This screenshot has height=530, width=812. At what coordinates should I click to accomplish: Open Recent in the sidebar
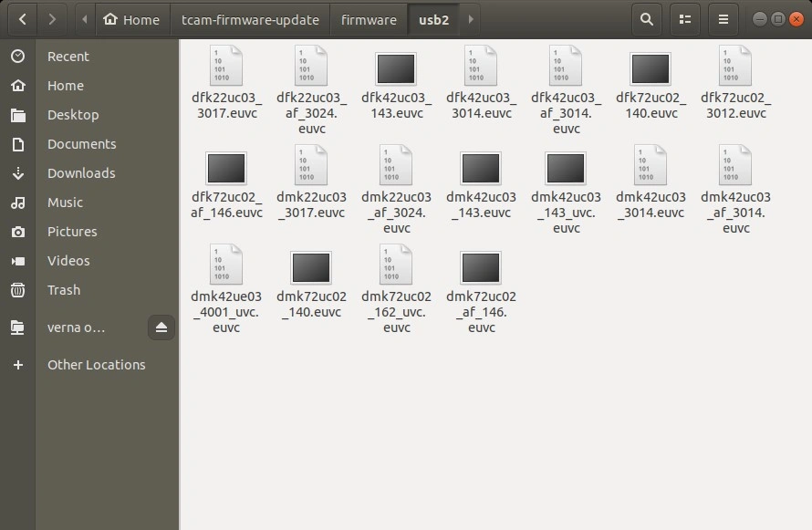(x=68, y=57)
